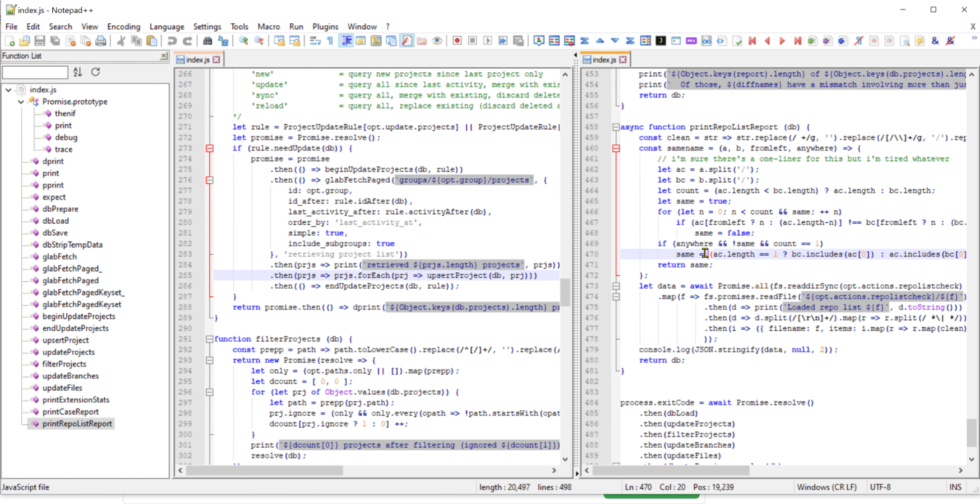Open the Replace toolbar icon

(x=223, y=41)
